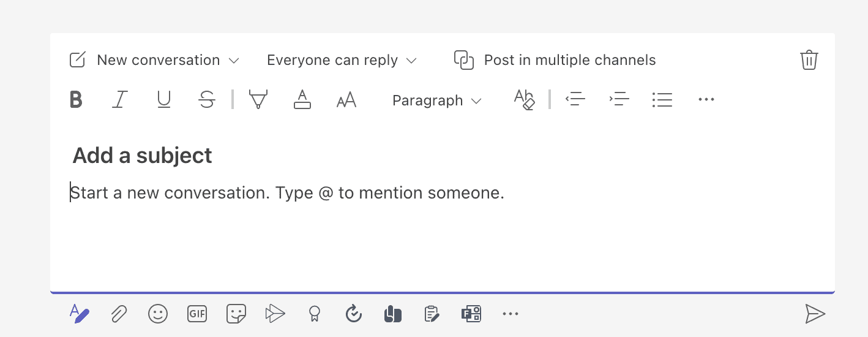
Task: Apply strikethrough formatting
Action: point(207,100)
